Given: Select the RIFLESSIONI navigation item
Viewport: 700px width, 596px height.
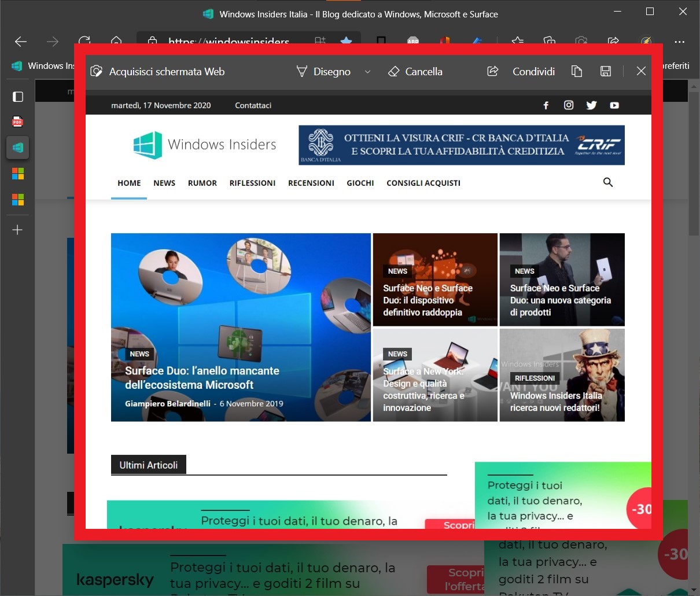Looking at the screenshot, I should pos(252,183).
